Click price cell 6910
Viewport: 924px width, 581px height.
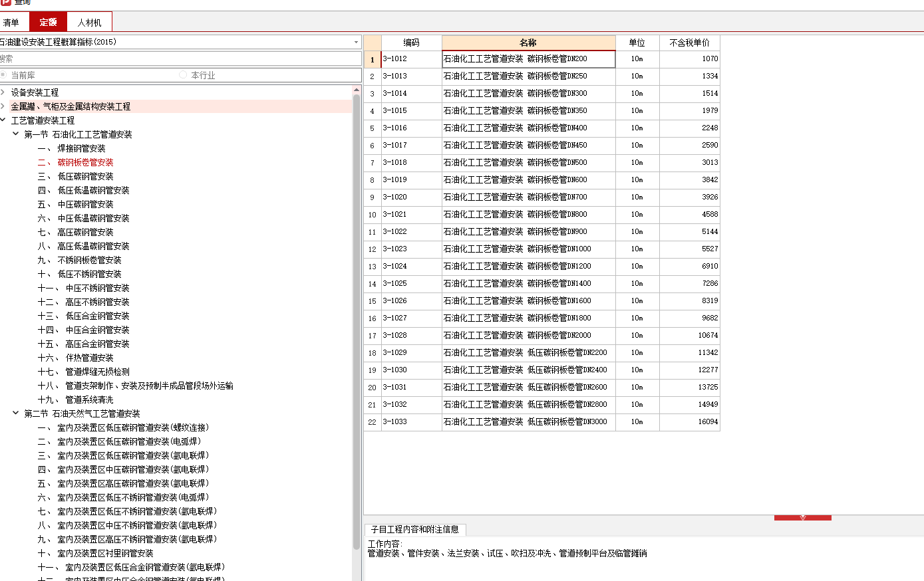[689, 266]
